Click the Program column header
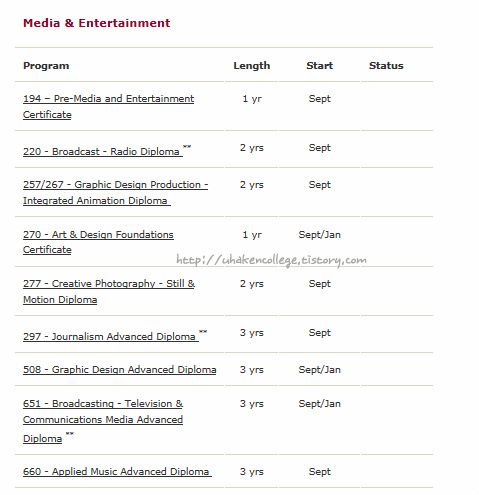 point(46,66)
